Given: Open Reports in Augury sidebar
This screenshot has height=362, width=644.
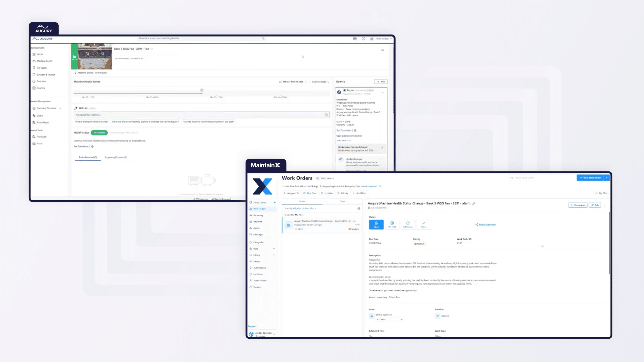Looking at the screenshot, I should coord(38,88).
